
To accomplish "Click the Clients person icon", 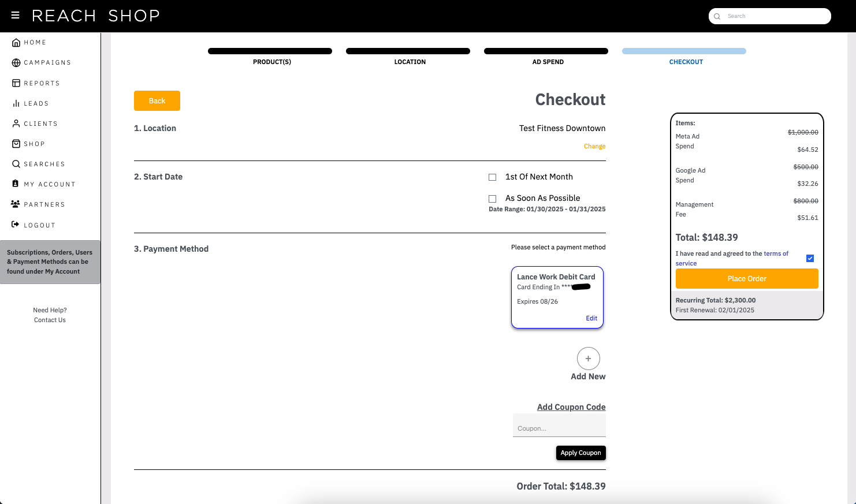I will (x=16, y=124).
